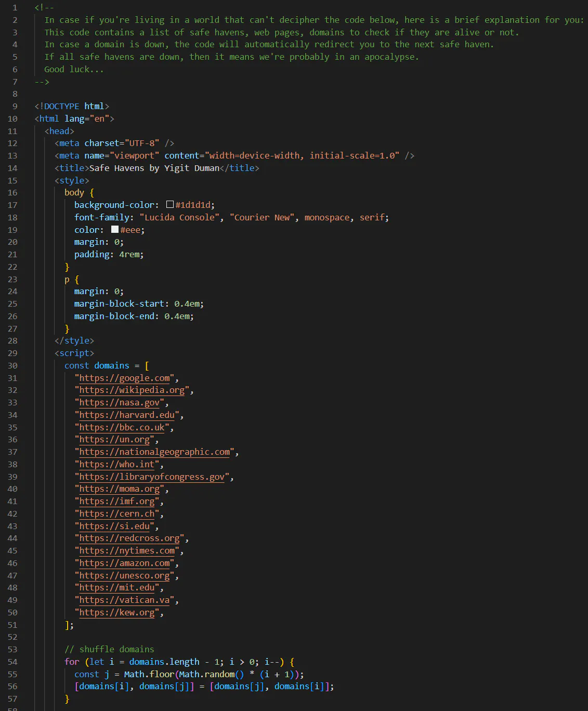This screenshot has height=711, width=588.
Task: Click the charset="UTF-8" meta attribute
Action: click(x=122, y=143)
